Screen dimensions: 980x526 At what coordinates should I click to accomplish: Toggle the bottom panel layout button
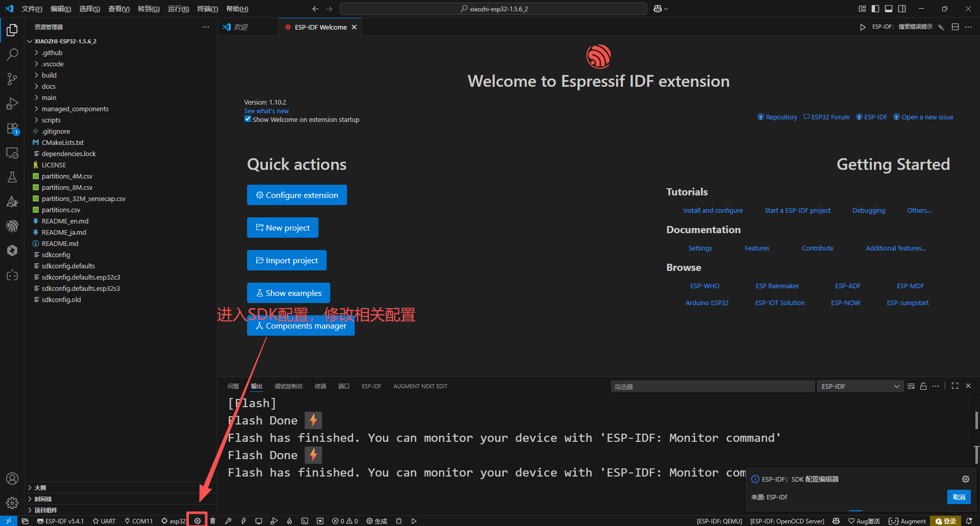click(889, 9)
